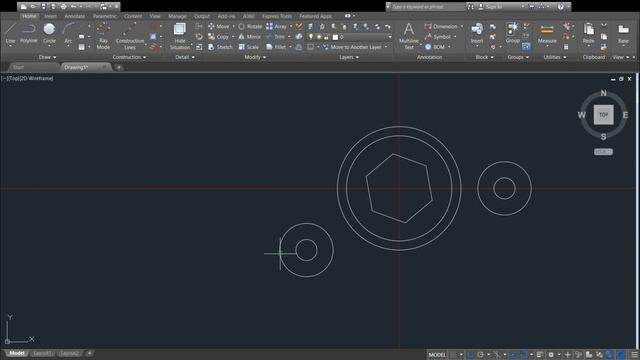Open the Sign In dropdown
The image size is (640, 360).
pyautogui.click(x=523, y=7)
